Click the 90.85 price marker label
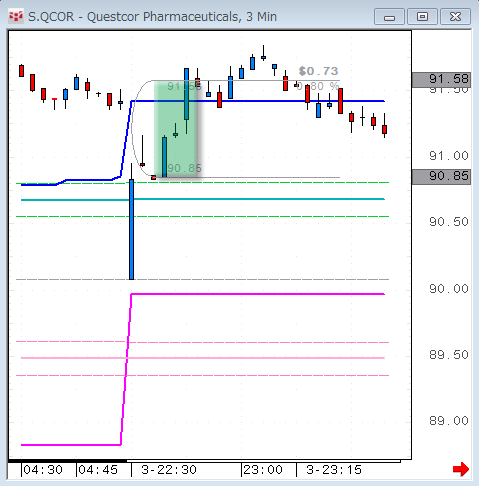Image resolution: width=479 pixels, height=486 pixels. point(442,176)
